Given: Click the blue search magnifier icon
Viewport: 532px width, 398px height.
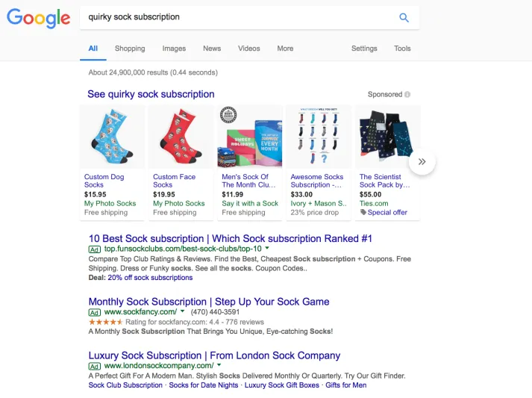Looking at the screenshot, I should 404,18.
